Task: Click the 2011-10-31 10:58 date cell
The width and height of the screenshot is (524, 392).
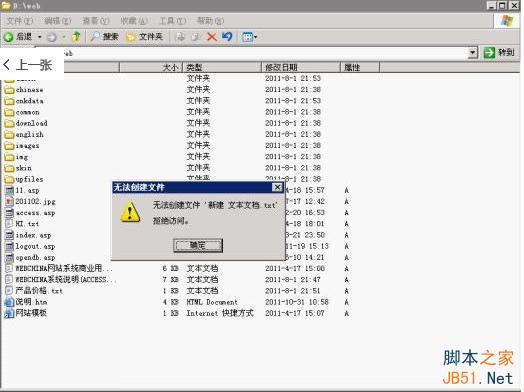Action: point(297,302)
